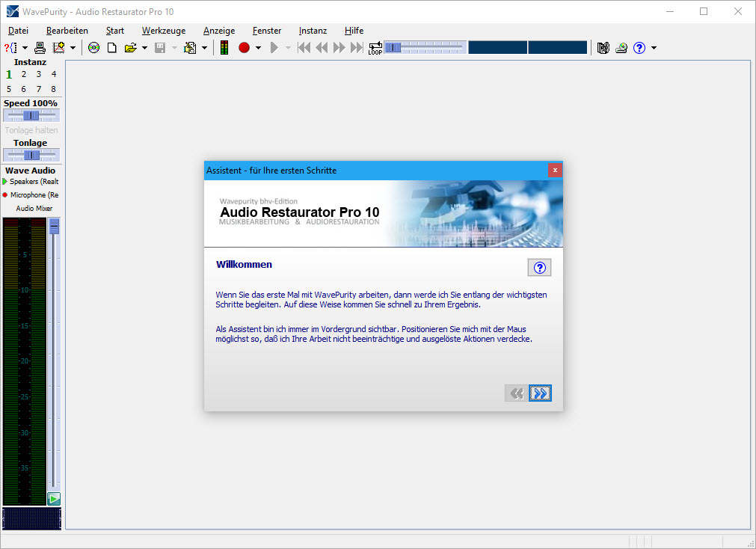Switch to instance 2
Screen dimensions: 756x549
point(24,74)
